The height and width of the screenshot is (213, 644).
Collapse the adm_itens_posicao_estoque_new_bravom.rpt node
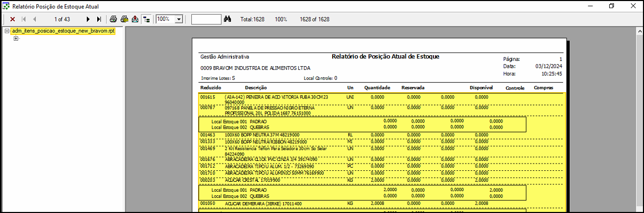(x=7, y=31)
